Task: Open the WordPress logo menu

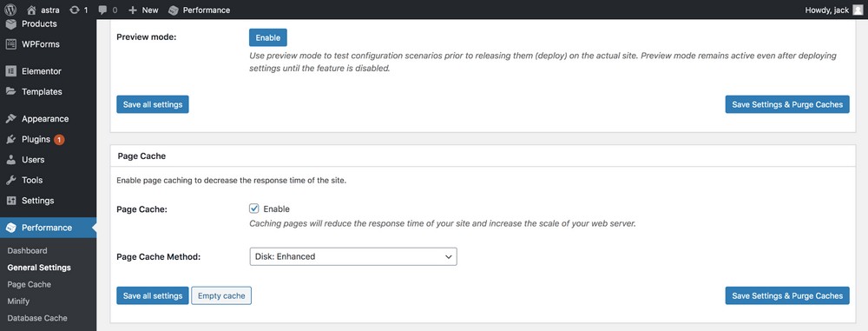Action: (x=10, y=10)
